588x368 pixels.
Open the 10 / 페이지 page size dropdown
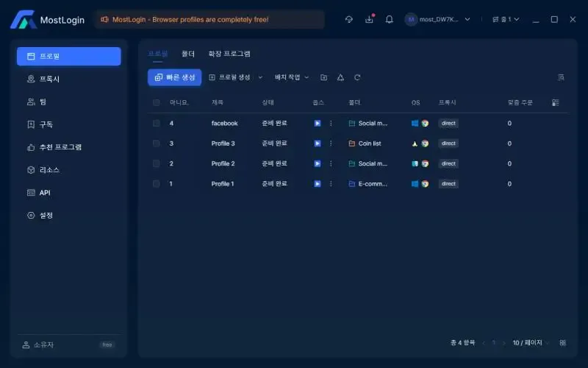pos(531,342)
